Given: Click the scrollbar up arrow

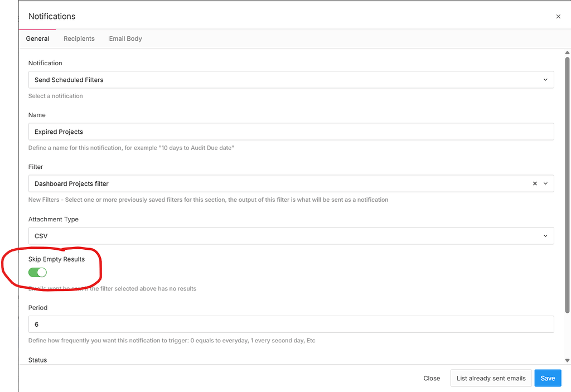Looking at the screenshot, I should (567, 52).
